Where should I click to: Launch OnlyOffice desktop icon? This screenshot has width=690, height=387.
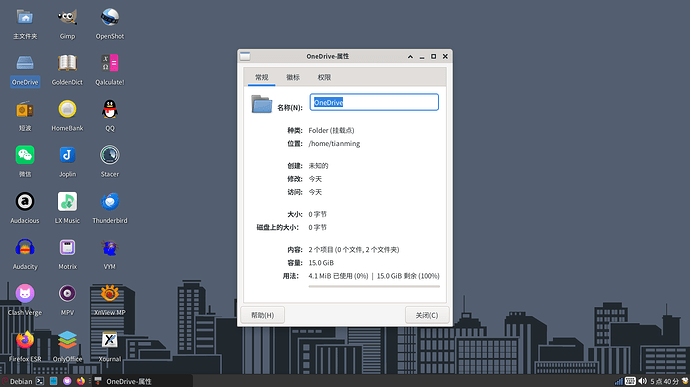[x=67, y=340]
